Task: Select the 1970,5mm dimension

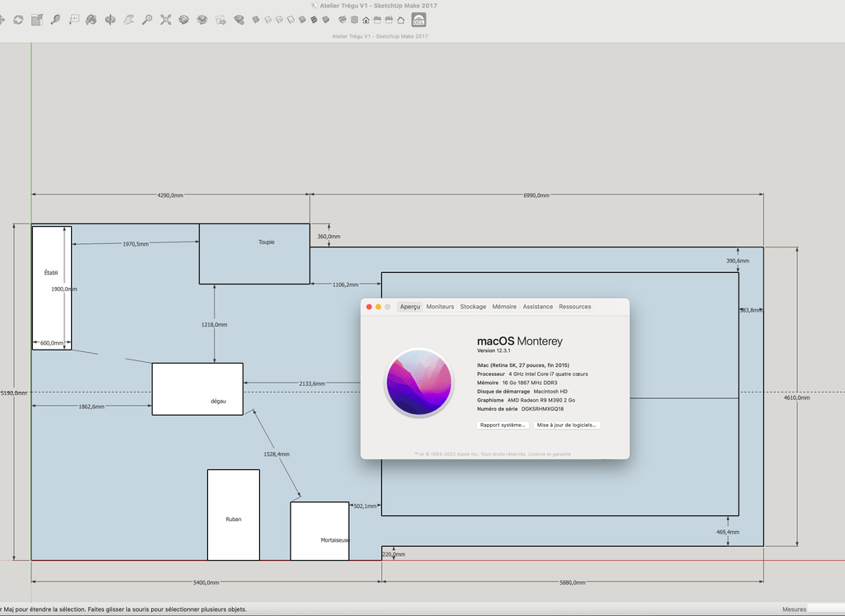Action: (x=135, y=244)
